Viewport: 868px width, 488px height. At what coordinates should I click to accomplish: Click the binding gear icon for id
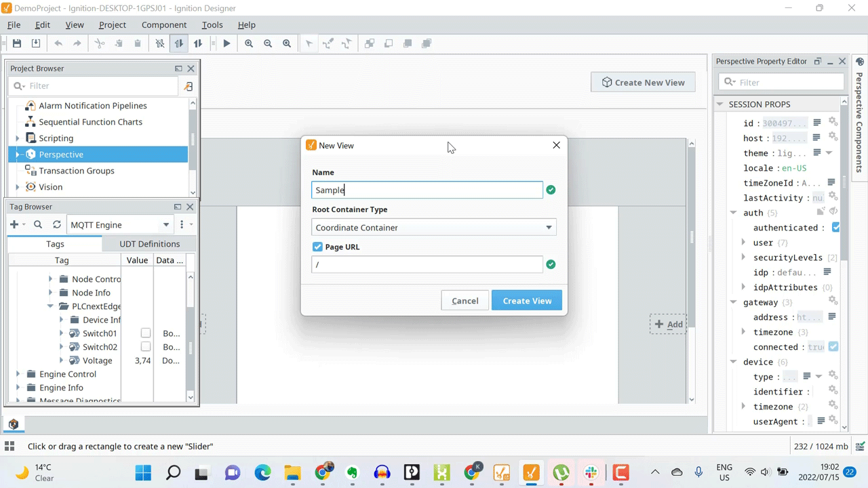(833, 123)
